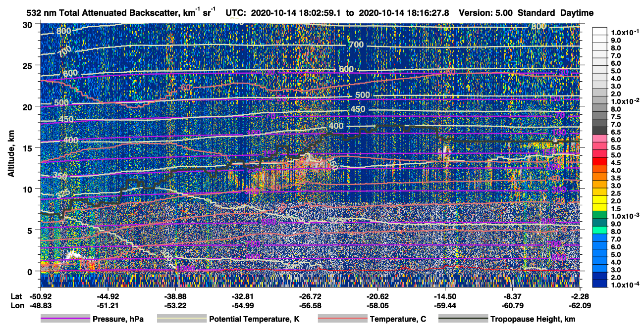Image resolution: width=644 pixels, height=330 pixels.
Task: Click the altitude tick label '15'
Action: click(x=28, y=148)
